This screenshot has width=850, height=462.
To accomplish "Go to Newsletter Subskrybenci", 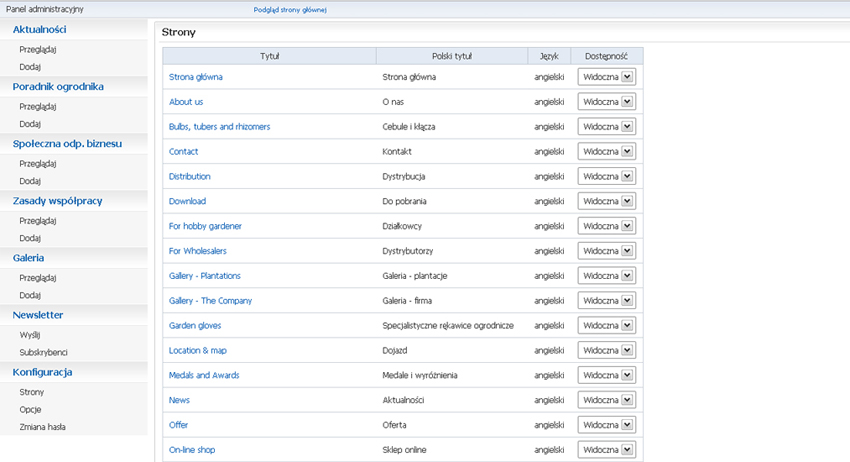I will point(43,352).
